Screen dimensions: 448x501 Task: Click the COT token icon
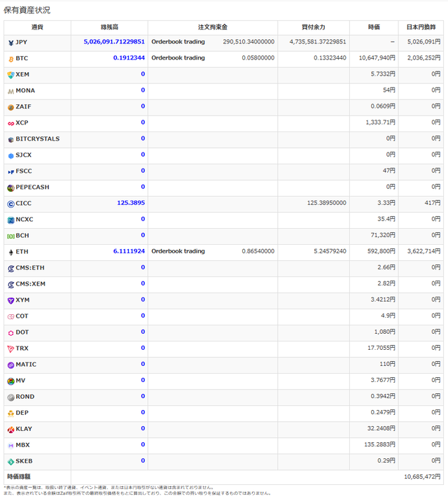pyautogui.click(x=11, y=317)
